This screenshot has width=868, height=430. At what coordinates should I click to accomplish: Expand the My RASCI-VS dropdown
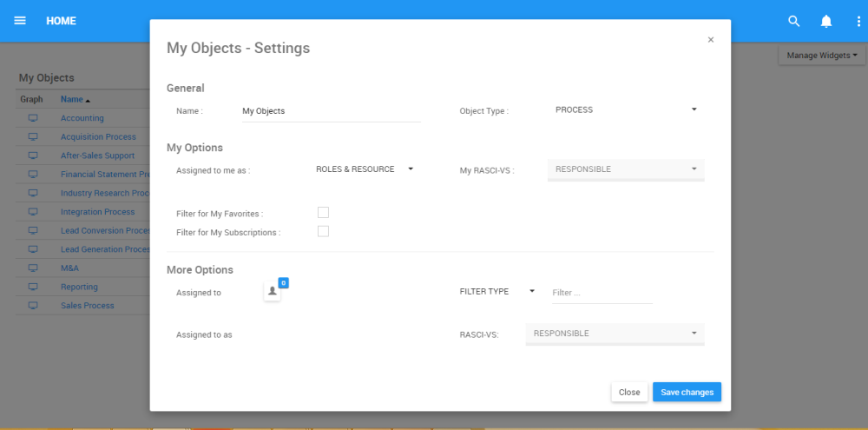[x=626, y=169]
